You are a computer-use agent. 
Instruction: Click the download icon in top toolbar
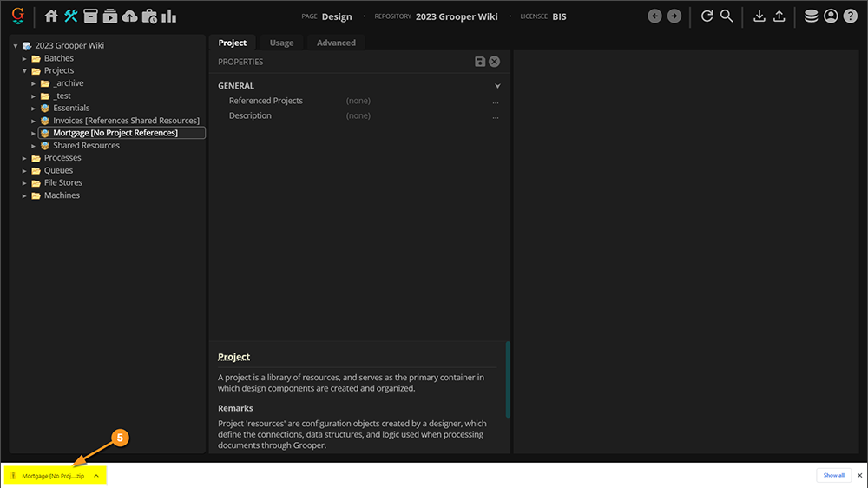coord(759,16)
